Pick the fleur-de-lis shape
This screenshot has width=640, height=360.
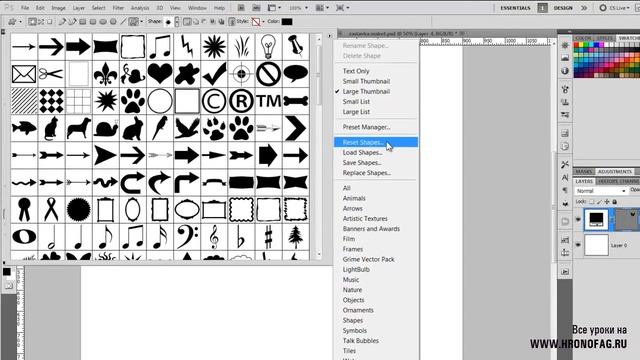tap(105, 74)
